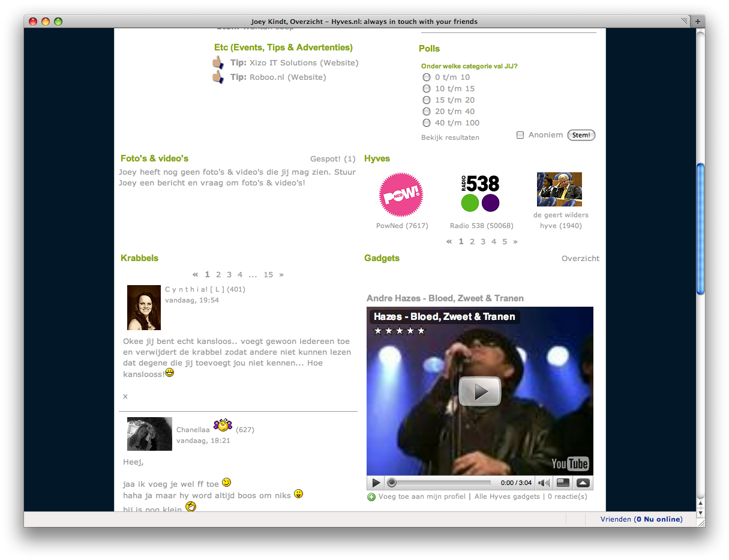Click the poll question Onder welke categorie val JIJ?
This screenshot has height=560, width=729.
(x=469, y=66)
